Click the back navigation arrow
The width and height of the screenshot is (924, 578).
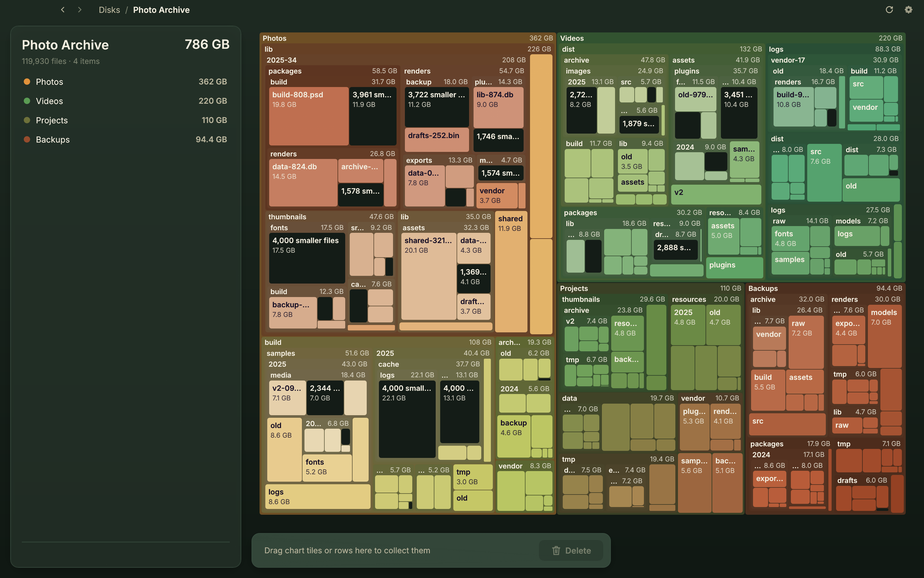click(63, 10)
